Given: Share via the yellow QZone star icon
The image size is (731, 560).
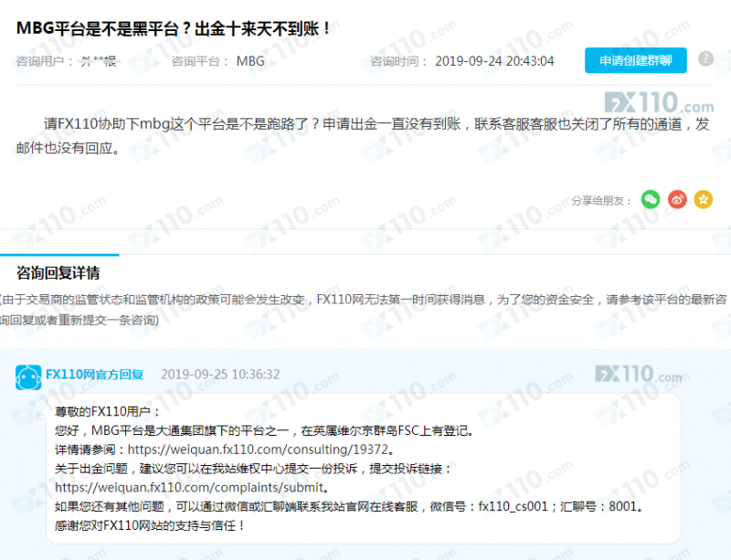Looking at the screenshot, I should tap(703, 199).
